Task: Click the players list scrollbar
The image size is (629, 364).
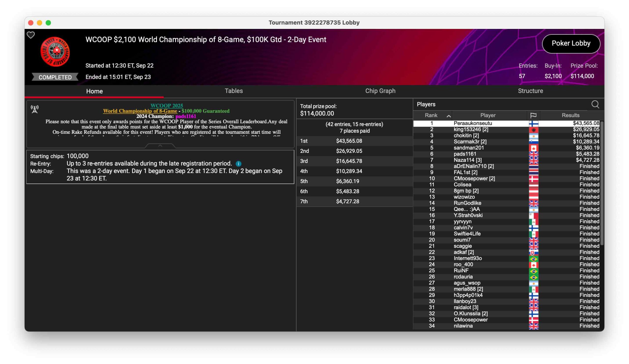Action: click(601, 183)
